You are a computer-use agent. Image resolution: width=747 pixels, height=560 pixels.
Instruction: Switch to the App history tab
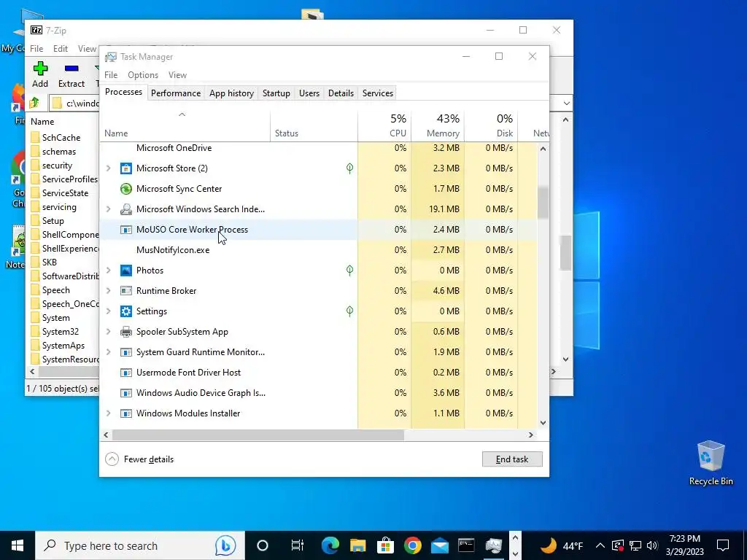[231, 93]
